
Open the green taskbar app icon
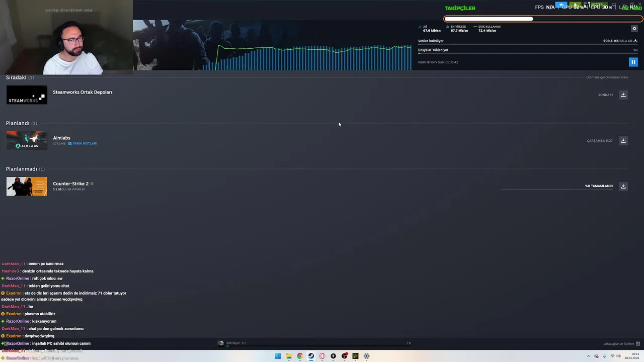pos(355,356)
